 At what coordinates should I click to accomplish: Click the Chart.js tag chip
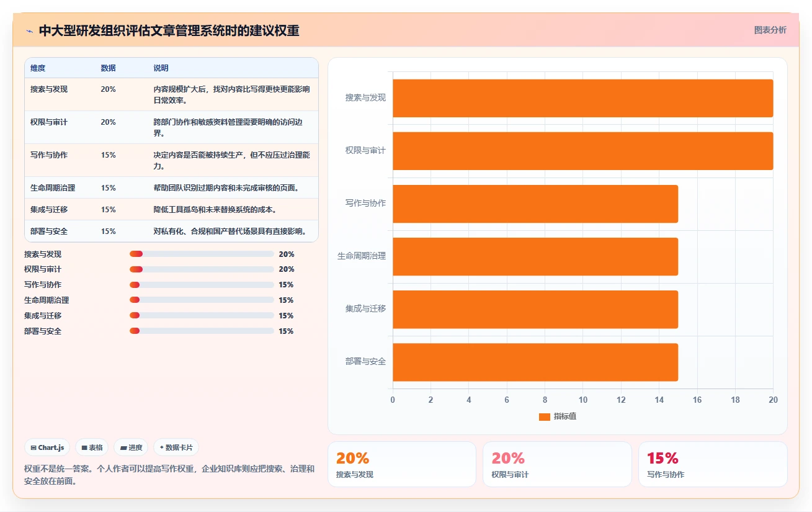point(47,447)
